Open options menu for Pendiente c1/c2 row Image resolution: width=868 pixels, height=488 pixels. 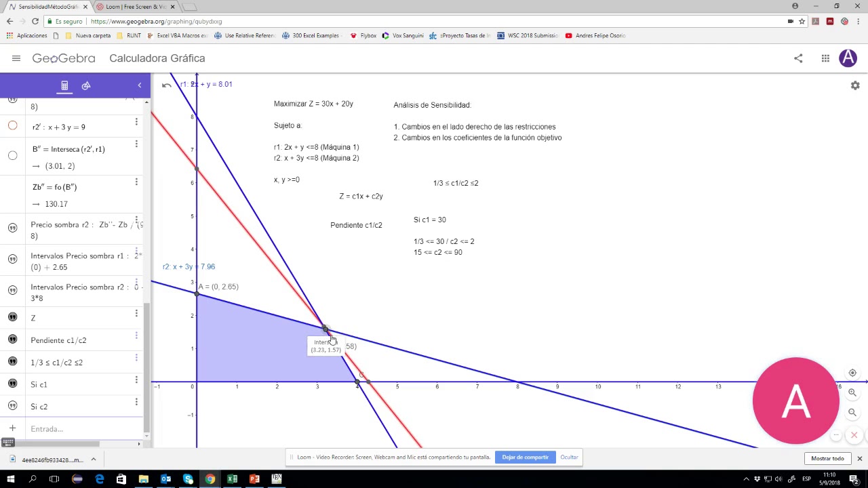(x=136, y=335)
